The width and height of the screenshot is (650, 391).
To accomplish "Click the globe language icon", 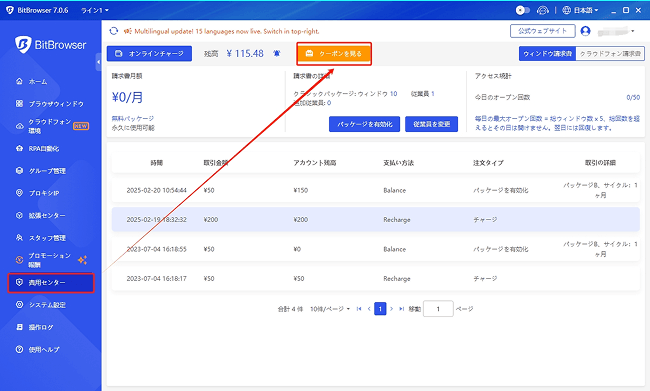I will point(566,10).
